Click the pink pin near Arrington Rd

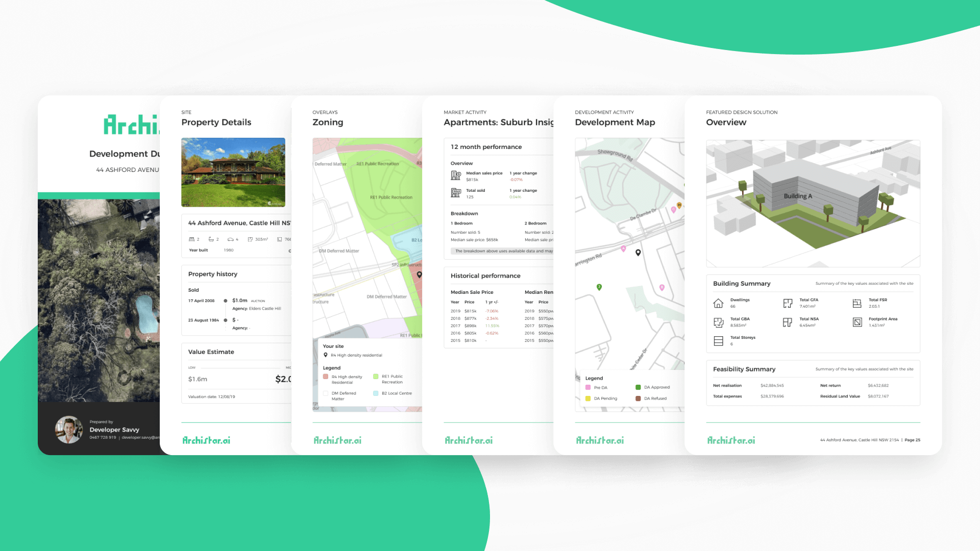623,249
